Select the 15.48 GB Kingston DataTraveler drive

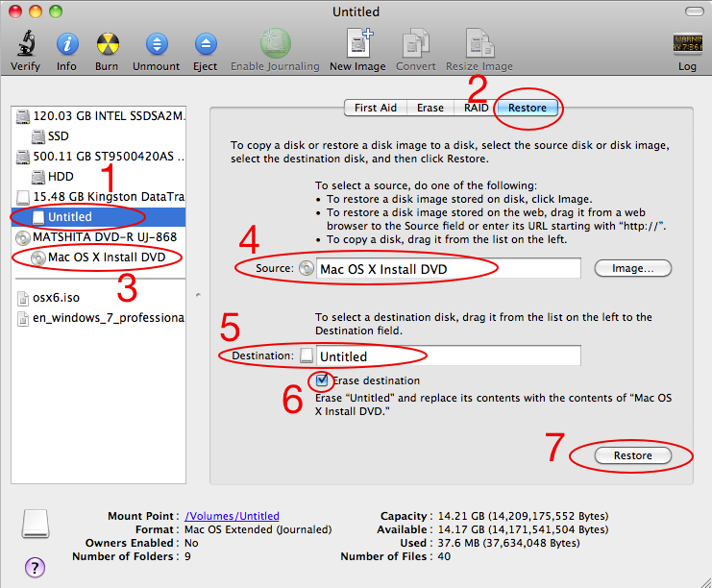[x=99, y=197]
